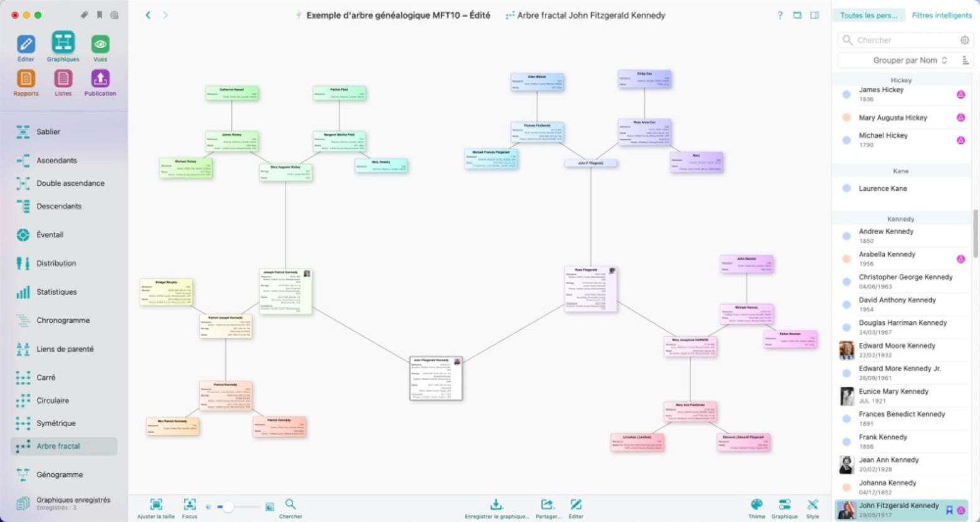
Task: Open the Style tools icon
Action: [813, 504]
